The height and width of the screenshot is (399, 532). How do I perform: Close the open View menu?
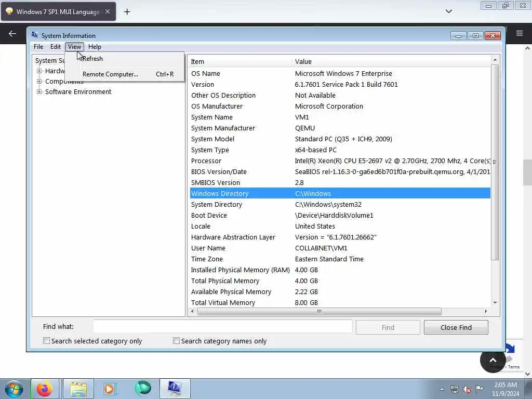(74, 47)
